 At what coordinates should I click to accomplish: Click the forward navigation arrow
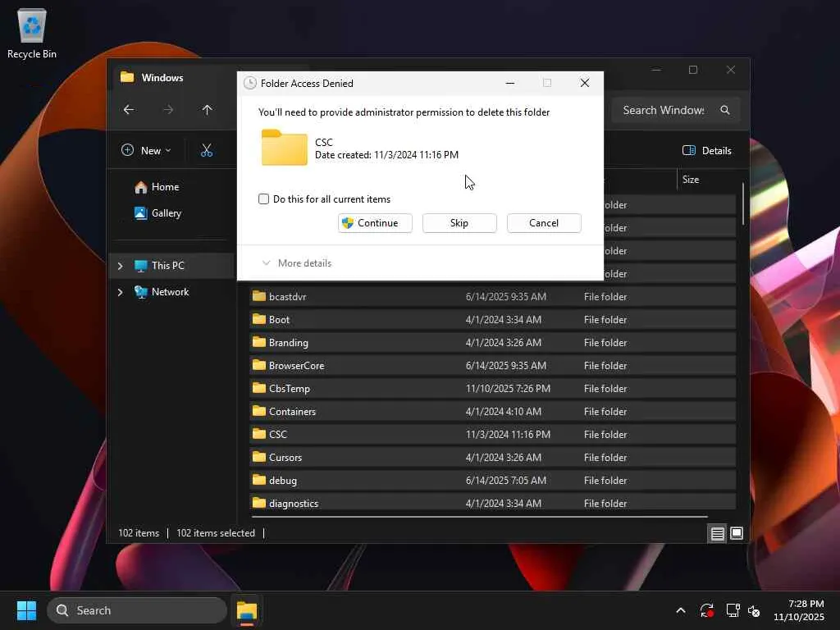[168, 110]
